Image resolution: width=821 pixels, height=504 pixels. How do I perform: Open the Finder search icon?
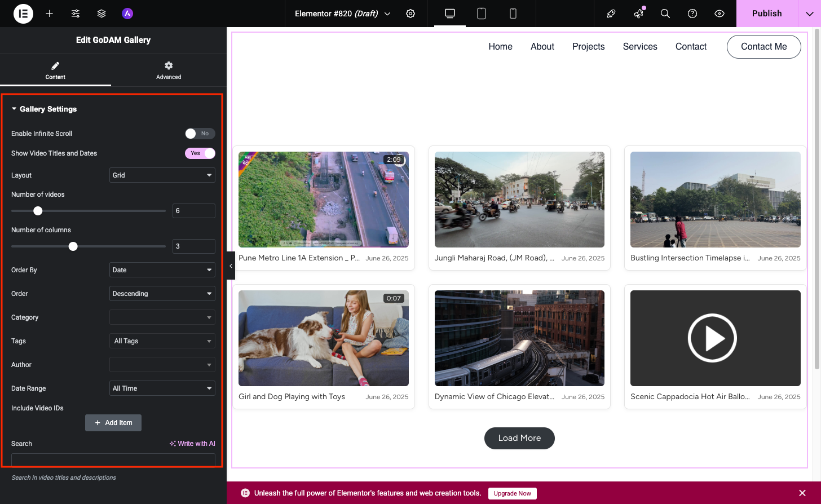(665, 14)
